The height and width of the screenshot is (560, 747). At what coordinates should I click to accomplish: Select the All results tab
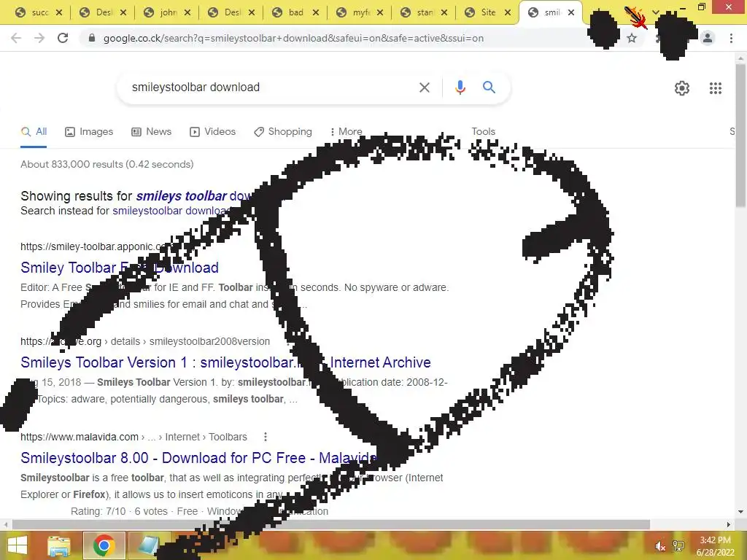pyautogui.click(x=34, y=132)
